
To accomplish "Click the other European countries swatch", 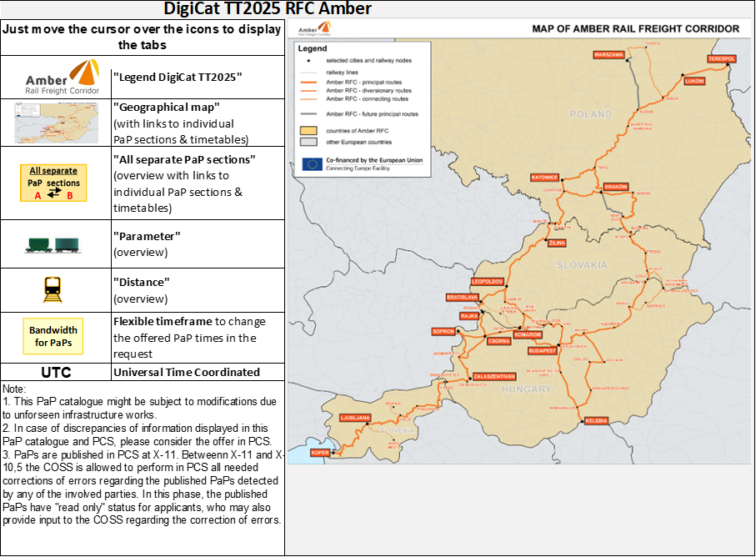I will [308, 142].
